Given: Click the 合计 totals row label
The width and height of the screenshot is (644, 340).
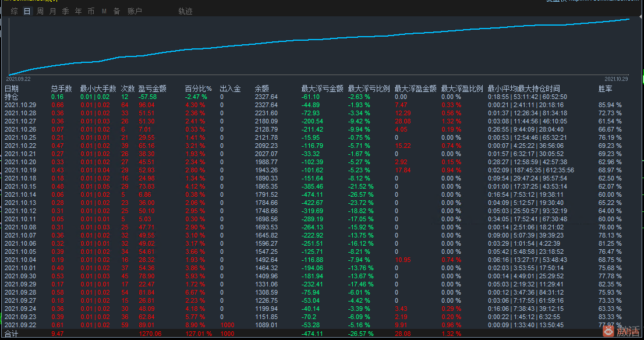Looking at the screenshot, I should (x=12, y=334).
